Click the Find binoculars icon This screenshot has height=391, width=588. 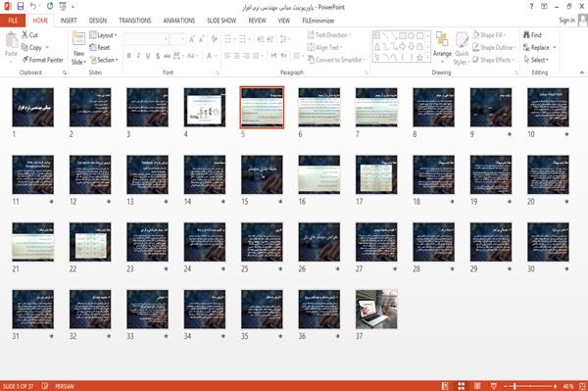526,35
